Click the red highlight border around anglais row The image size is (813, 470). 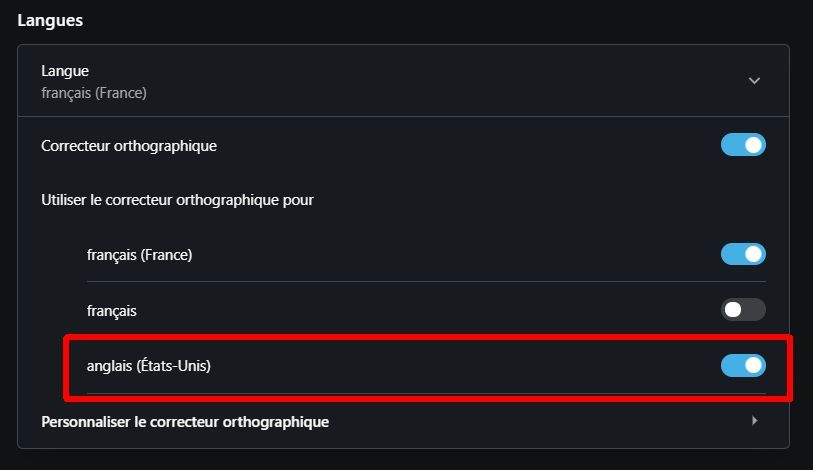tap(400, 337)
